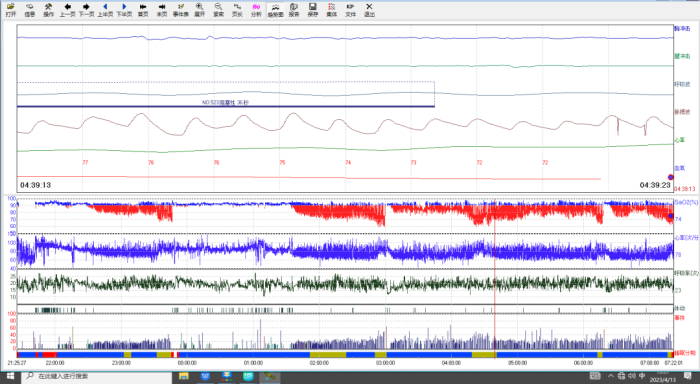This screenshot has height=384, width=700.
Task: Save data using the 保存 floppy icon
Action: pos(312,10)
